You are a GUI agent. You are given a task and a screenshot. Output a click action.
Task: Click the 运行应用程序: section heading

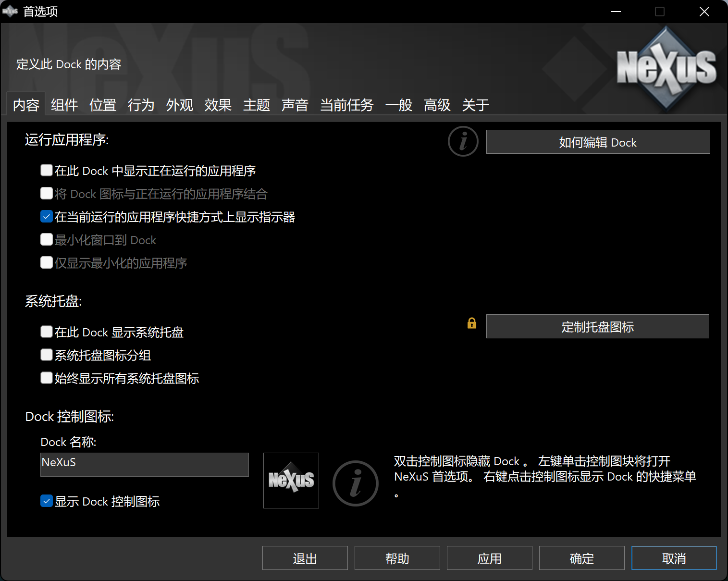67,140
